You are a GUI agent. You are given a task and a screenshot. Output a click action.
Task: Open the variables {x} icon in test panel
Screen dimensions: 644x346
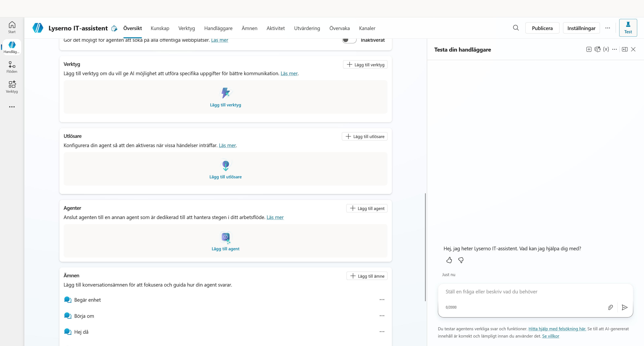[x=606, y=49]
